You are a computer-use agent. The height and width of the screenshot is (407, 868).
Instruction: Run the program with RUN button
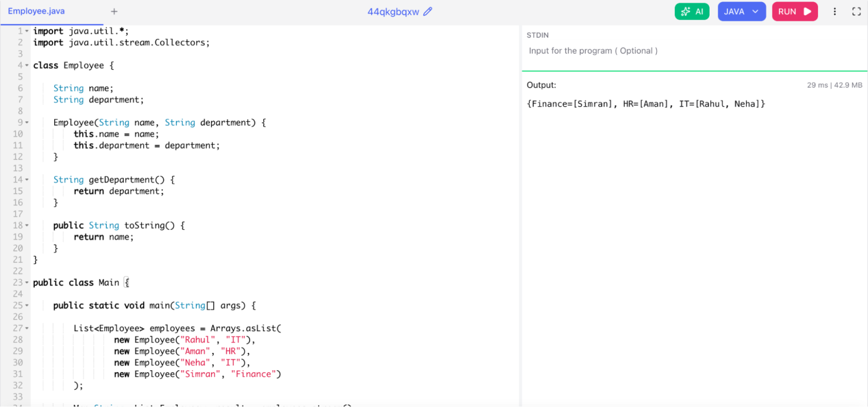794,11
